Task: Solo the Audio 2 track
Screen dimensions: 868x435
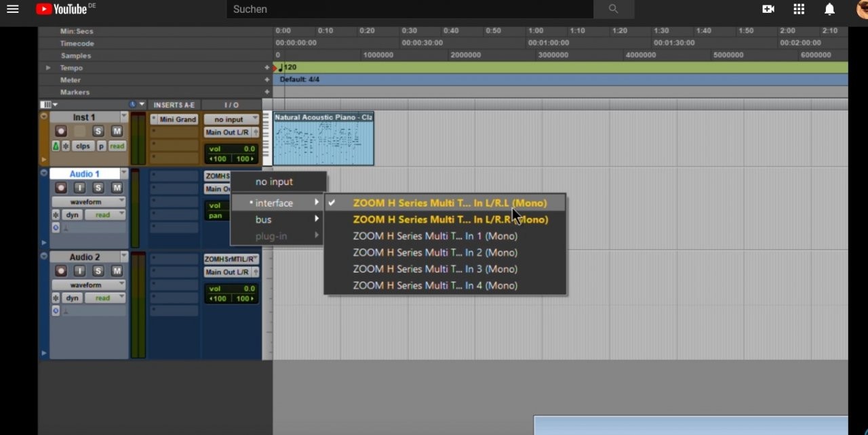Action: tap(98, 271)
